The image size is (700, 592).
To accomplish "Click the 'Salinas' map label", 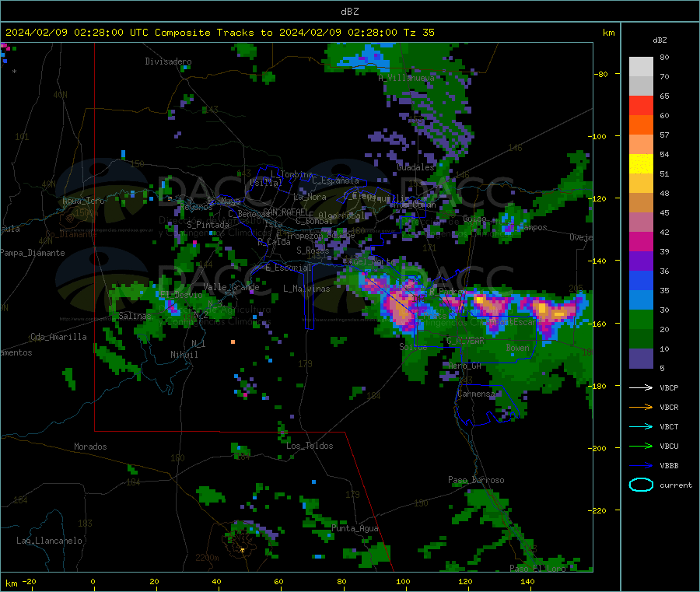I will point(135,316).
